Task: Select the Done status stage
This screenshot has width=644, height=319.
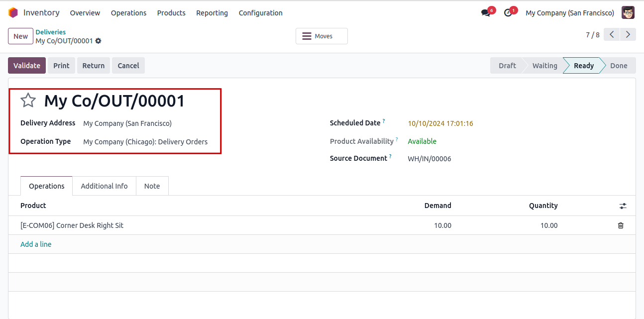Action: 618,66
